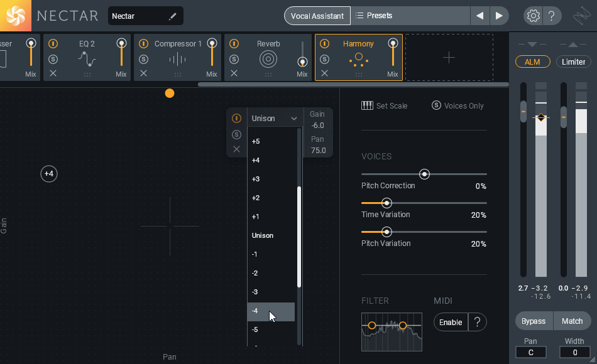Launch Vocal Assistant
The image size is (597, 364).
317,16
